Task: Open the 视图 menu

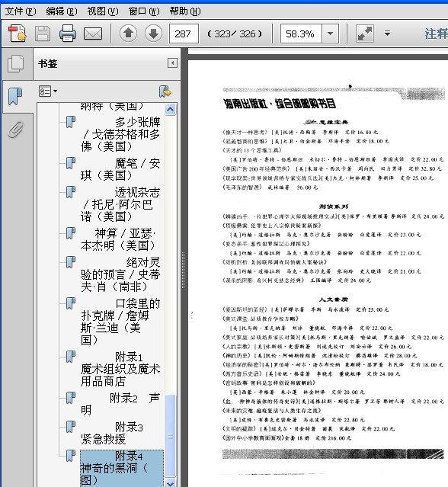Action: 102,11
